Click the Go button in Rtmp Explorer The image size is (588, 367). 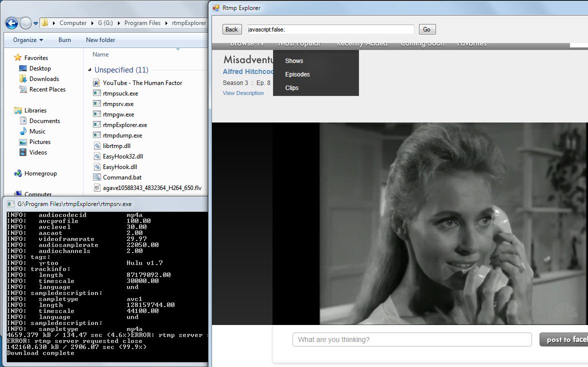[427, 29]
